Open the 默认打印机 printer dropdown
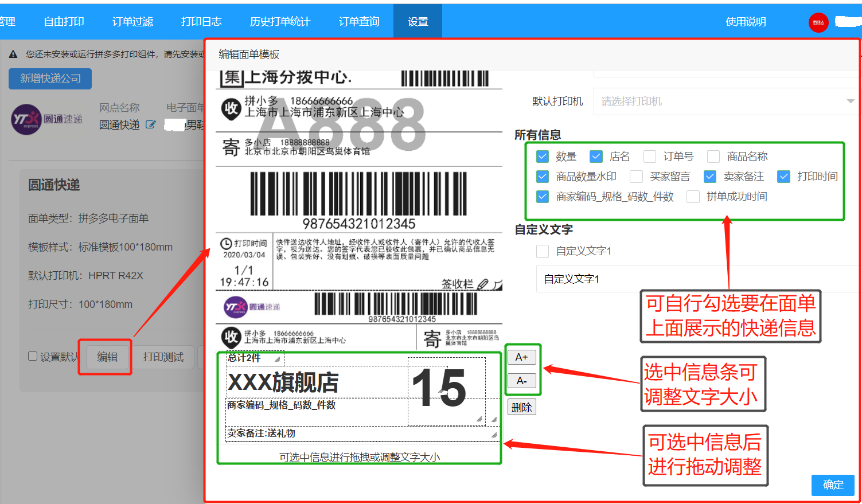Viewport: 862px width, 504px height. [x=725, y=101]
